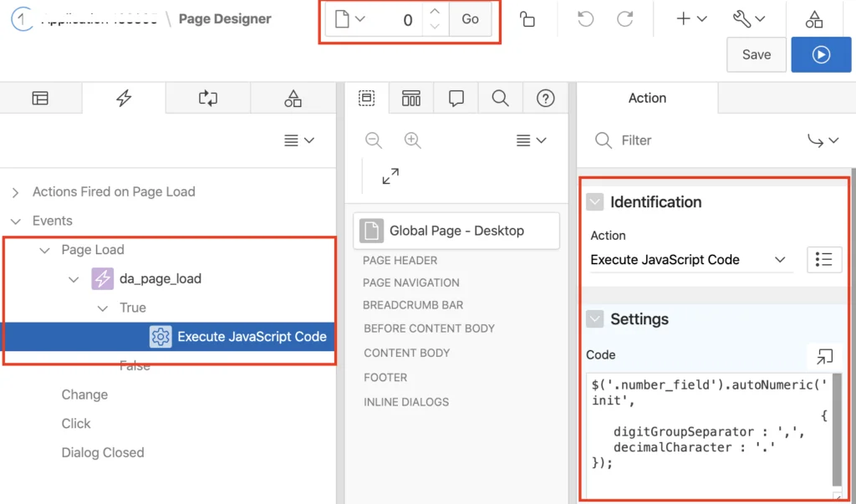Switch to the Rendering tab
856x504 pixels.
pyautogui.click(x=40, y=99)
